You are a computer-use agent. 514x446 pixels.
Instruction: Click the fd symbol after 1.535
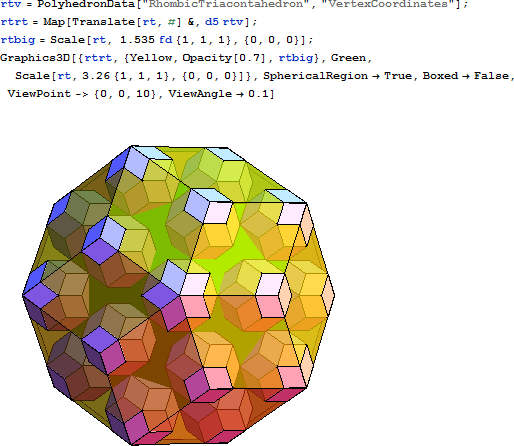[166, 40]
